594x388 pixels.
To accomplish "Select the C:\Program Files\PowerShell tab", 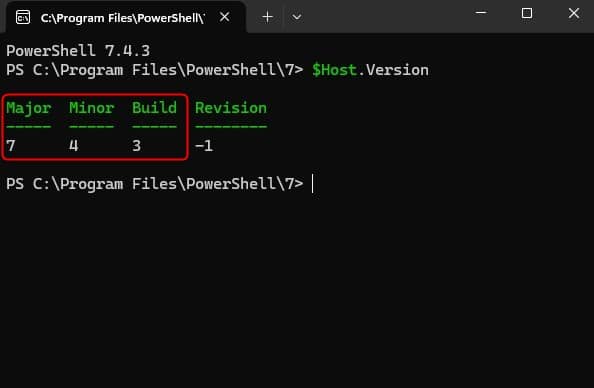I will (x=124, y=17).
